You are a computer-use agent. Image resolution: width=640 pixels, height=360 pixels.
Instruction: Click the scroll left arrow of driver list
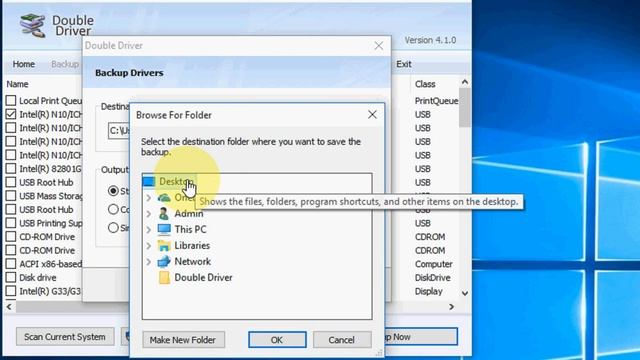(9, 307)
